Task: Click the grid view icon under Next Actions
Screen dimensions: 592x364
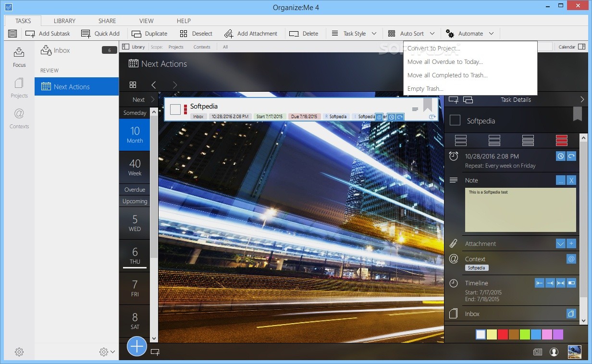Action: pos(133,85)
